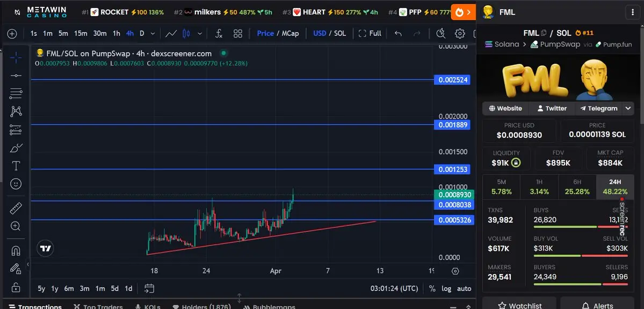The image size is (644, 309).
Task: Select the ruler measure tool
Action: [16, 209]
